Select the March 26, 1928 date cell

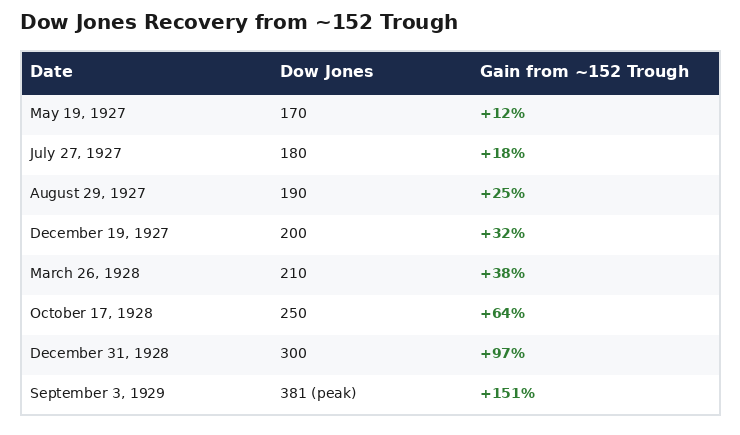point(85,274)
